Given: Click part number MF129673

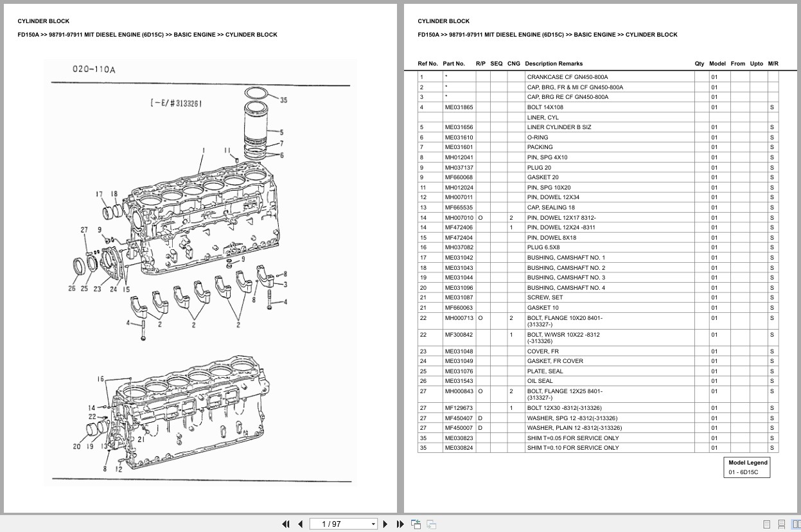Looking at the screenshot, I should coord(459,408).
